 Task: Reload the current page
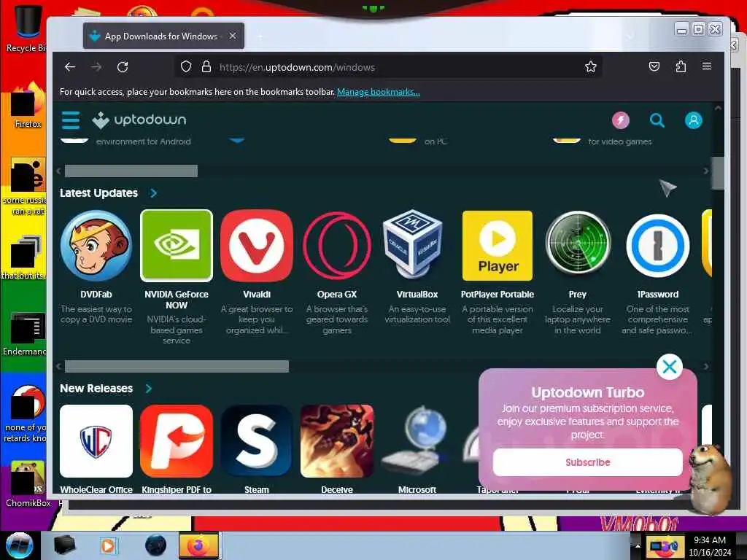pyautogui.click(x=123, y=67)
